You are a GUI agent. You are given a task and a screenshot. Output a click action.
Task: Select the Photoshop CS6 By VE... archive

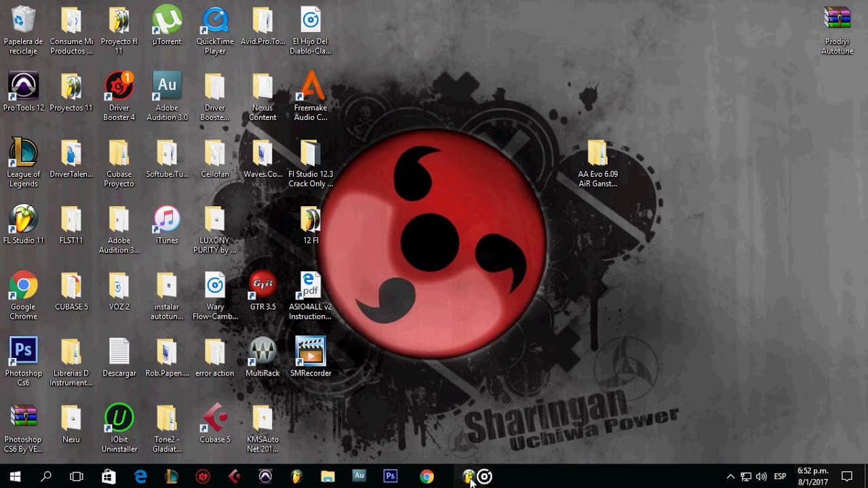[x=23, y=429]
